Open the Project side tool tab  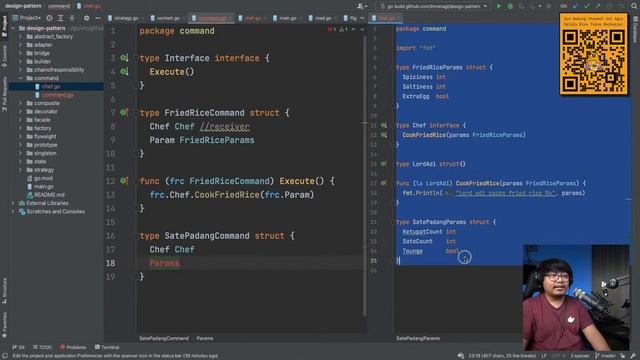(x=4, y=27)
